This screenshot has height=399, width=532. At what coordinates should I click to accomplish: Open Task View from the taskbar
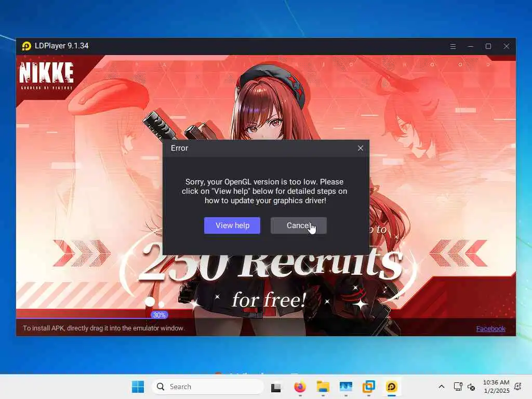[x=276, y=387]
